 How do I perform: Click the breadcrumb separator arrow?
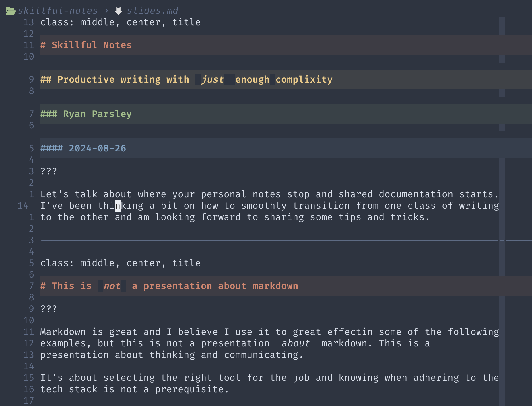107,11
